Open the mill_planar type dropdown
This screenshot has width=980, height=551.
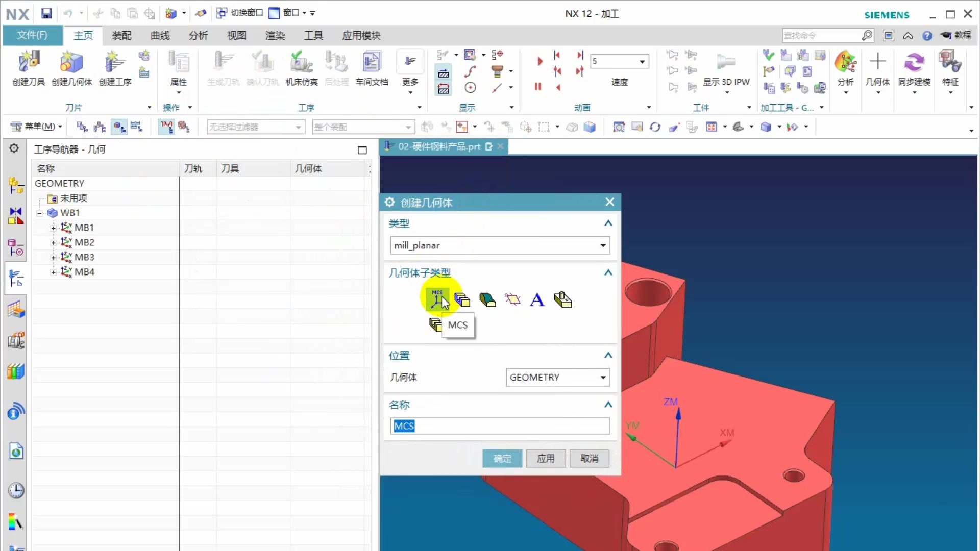coord(603,245)
